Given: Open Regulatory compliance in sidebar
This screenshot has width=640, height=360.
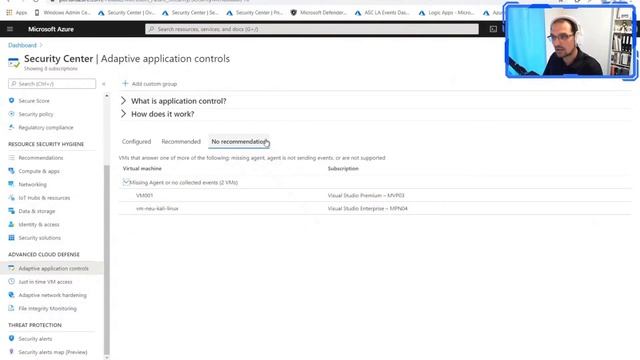Looking at the screenshot, I should point(46,127).
